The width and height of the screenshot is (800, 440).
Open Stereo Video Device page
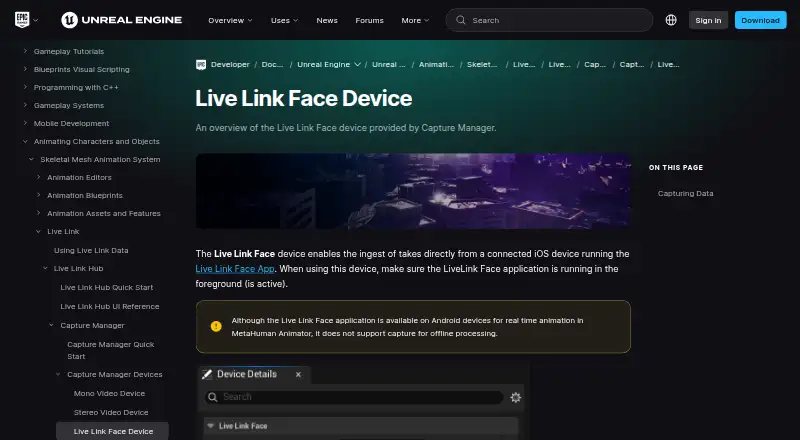pyautogui.click(x=111, y=412)
